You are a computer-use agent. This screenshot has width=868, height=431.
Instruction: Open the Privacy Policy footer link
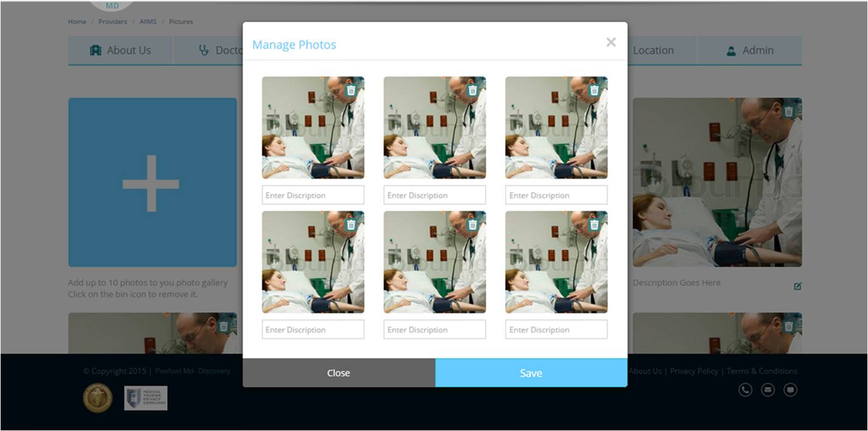click(694, 371)
